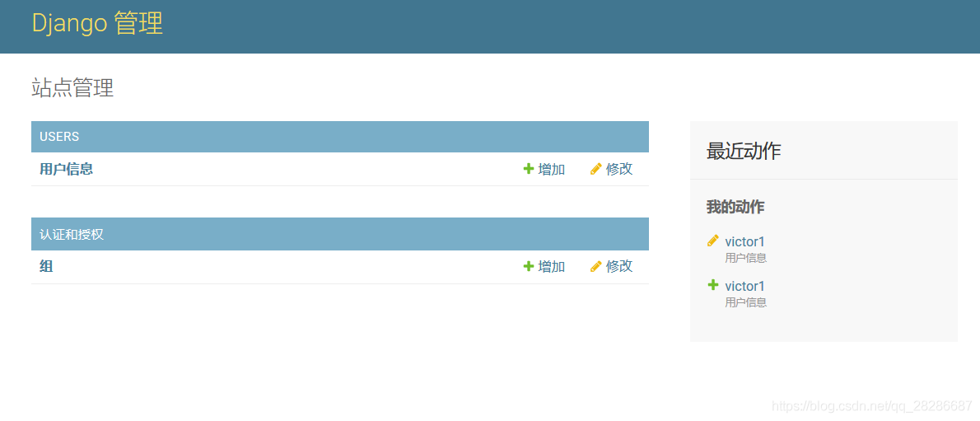Click the 站点管理 page title

(72, 88)
